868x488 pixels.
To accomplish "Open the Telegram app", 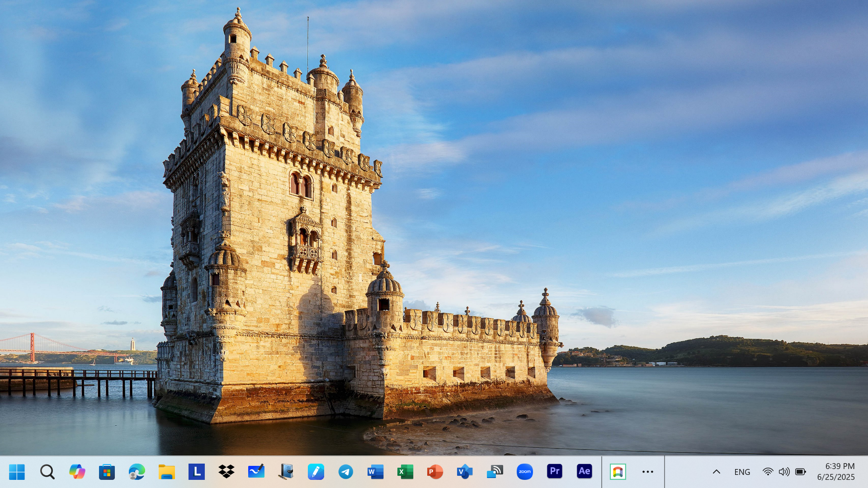I will pyautogui.click(x=345, y=472).
